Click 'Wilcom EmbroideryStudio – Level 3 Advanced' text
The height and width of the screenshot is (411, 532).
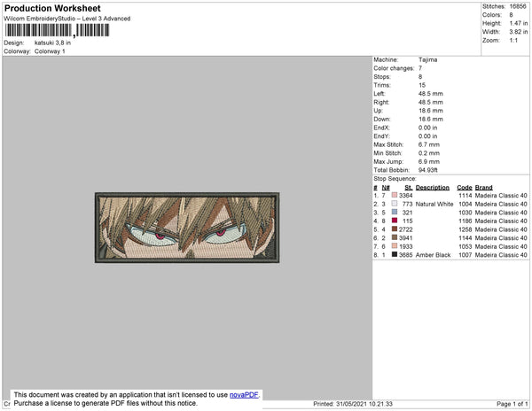click(67, 19)
